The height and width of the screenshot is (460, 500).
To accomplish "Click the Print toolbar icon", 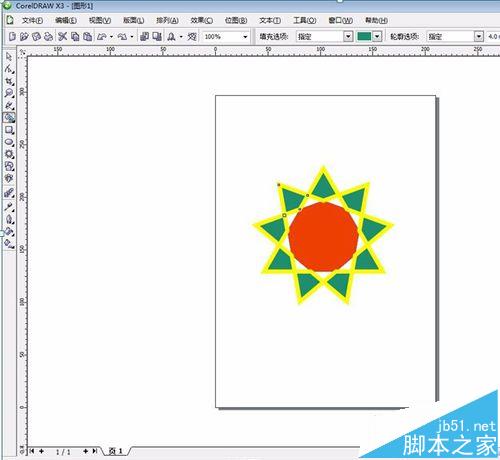I will [48, 36].
